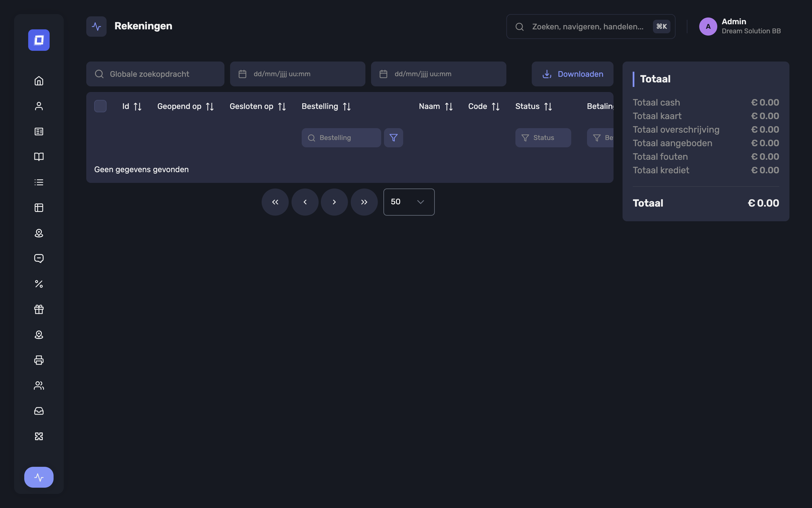Click the purple funnel filter beside Bestelling search

[x=393, y=138]
